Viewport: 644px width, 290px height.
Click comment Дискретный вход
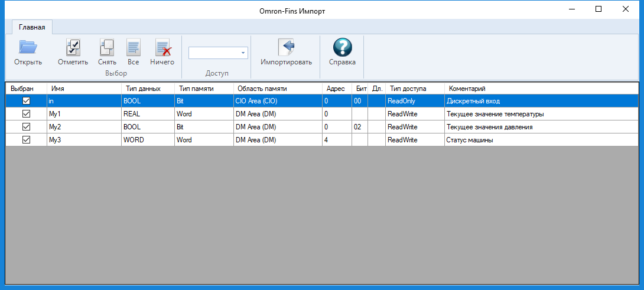click(541, 100)
